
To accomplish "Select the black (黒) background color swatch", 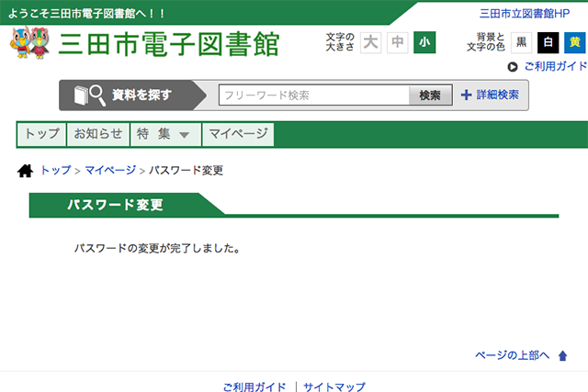I will 521,42.
